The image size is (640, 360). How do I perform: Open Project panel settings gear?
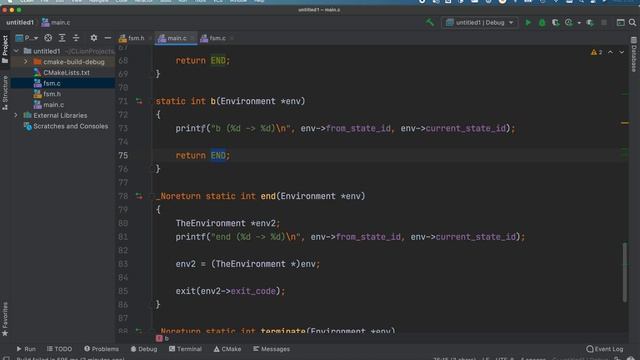[x=94, y=38]
